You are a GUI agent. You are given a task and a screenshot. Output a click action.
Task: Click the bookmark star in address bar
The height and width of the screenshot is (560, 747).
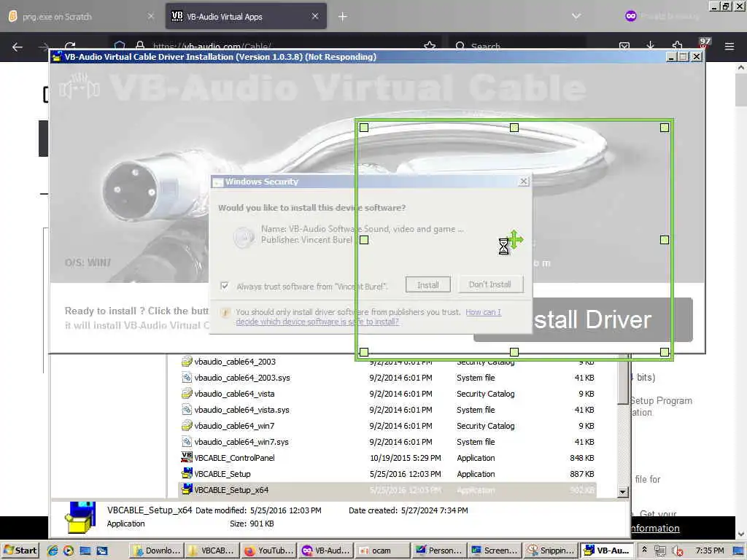(429, 46)
